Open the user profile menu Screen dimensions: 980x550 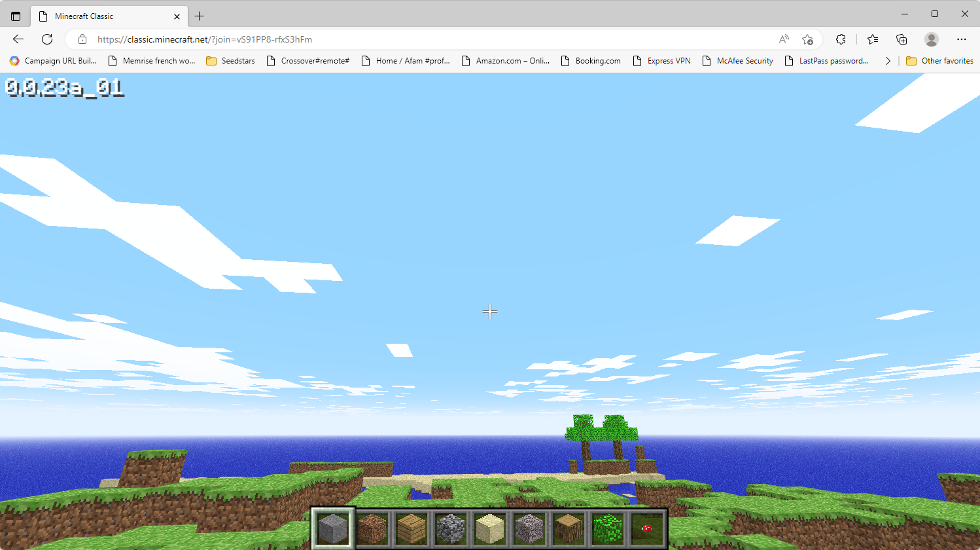[x=932, y=39]
